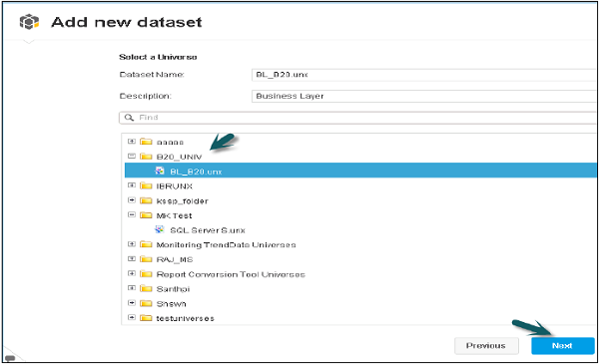This screenshot has width=599, height=364.
Task: Click the kssp_folder folder icon
Action: pos(146,200)
